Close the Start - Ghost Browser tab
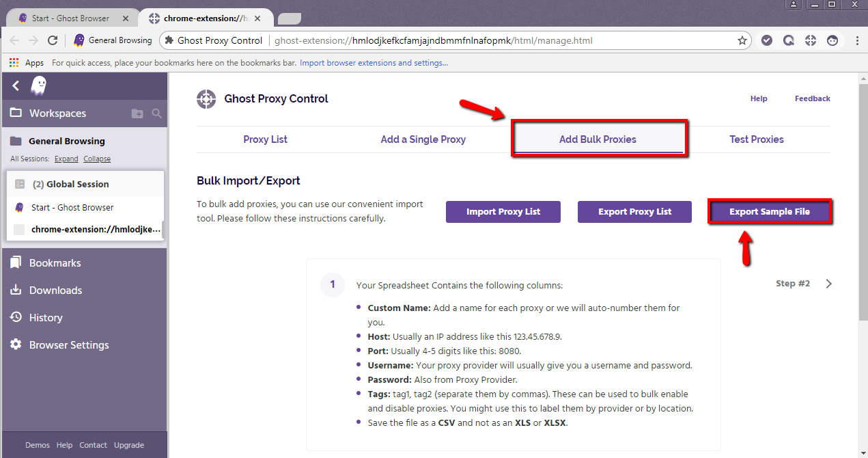Screen dimensions: 868x458 tap(127, 18)
